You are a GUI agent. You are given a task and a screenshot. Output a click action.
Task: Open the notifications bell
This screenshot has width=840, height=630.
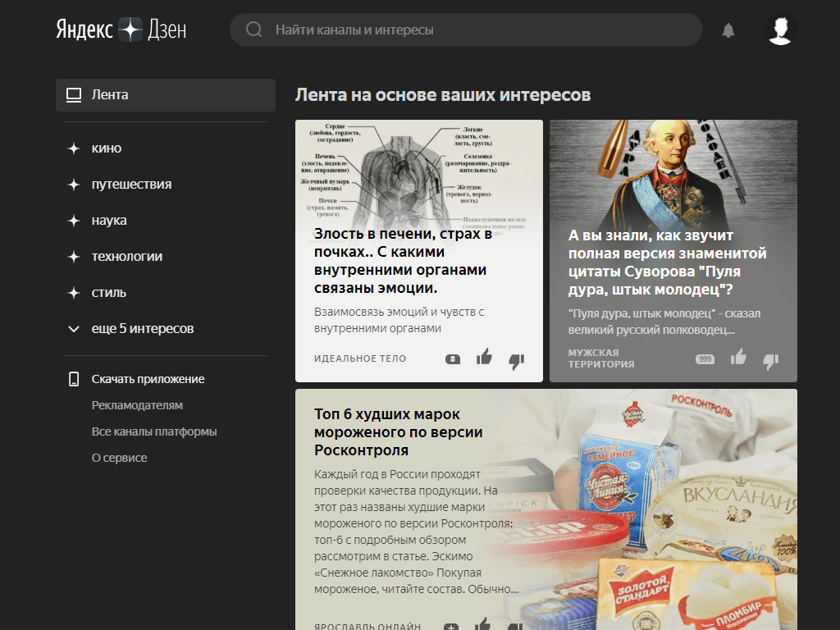728,30
